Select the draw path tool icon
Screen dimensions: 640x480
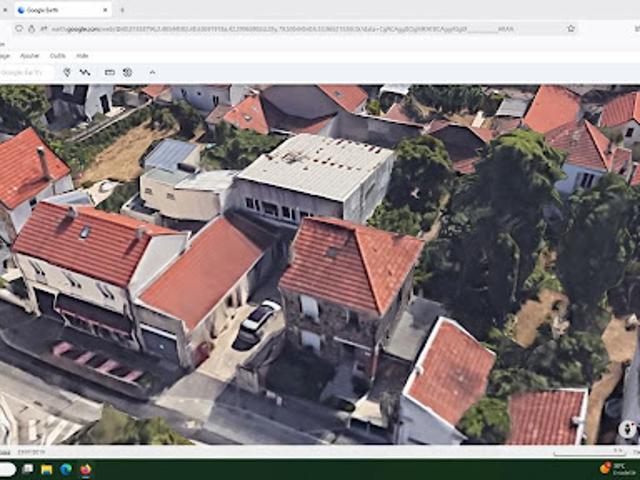(x=85, y=72)
